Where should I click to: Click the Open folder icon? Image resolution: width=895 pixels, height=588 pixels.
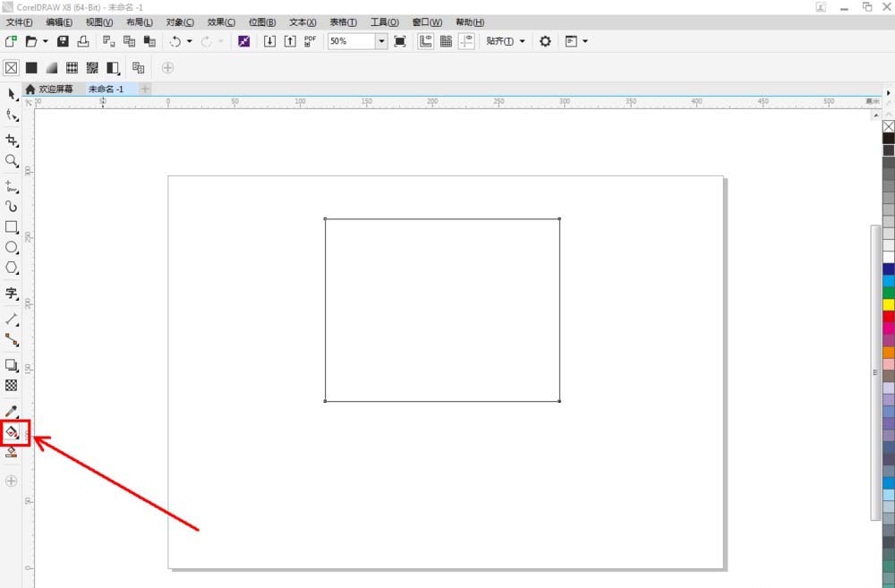point(31,41)
